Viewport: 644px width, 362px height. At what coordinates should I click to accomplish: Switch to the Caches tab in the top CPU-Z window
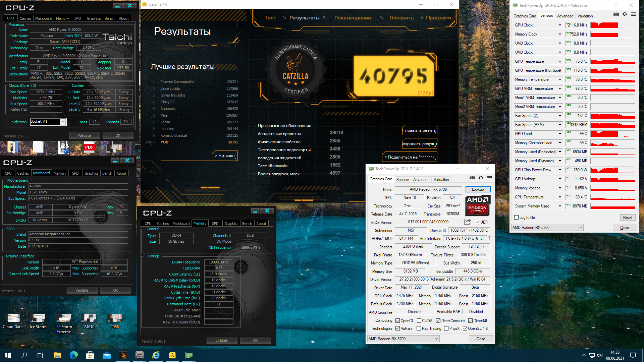point(25,18)
